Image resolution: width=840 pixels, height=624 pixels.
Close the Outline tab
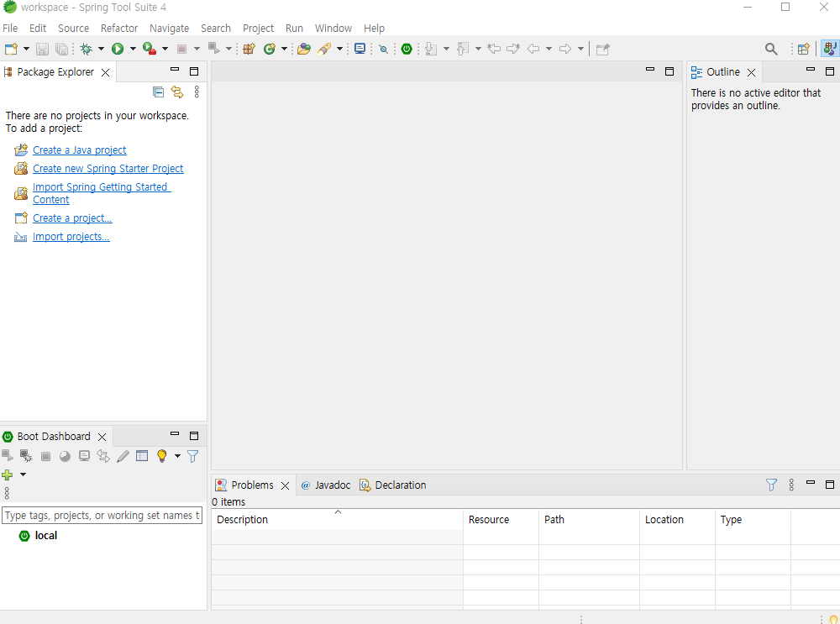[751, 72]
